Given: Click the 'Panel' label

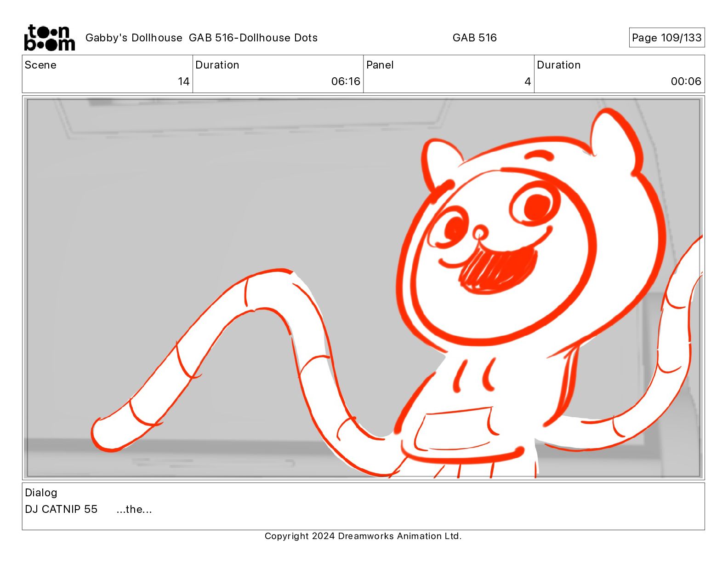Looking at the screenshot, I should click(380, 65).
